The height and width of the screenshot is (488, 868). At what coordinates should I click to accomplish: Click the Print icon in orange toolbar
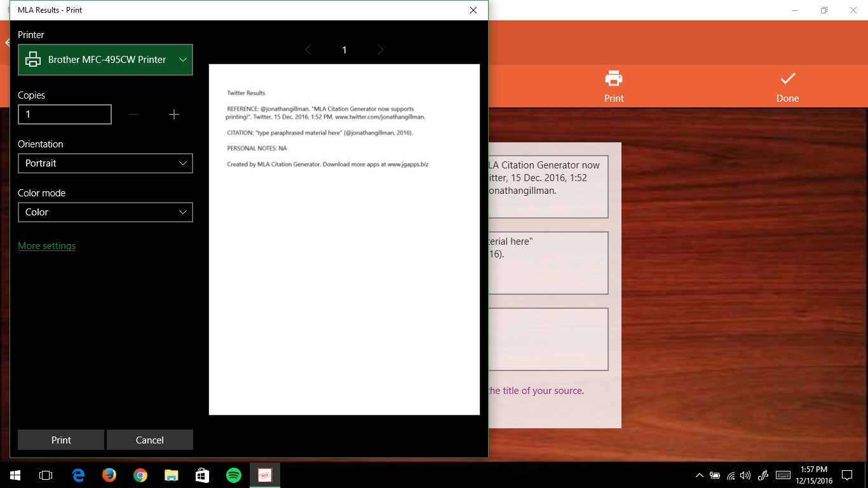614,86
